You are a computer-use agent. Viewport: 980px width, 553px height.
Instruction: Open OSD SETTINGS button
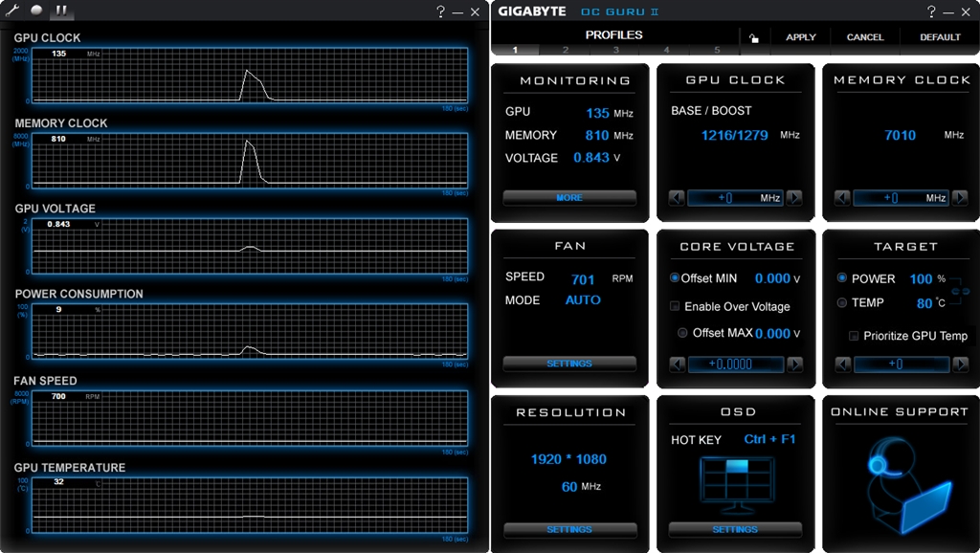point(735,530)
